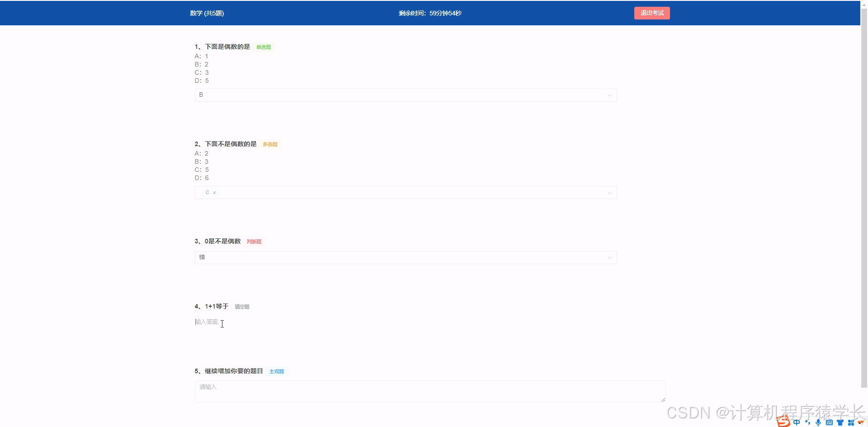Open the question 3 true/false dropdown
The height and width of the screenshot is (427, 868).
point(406,257)
